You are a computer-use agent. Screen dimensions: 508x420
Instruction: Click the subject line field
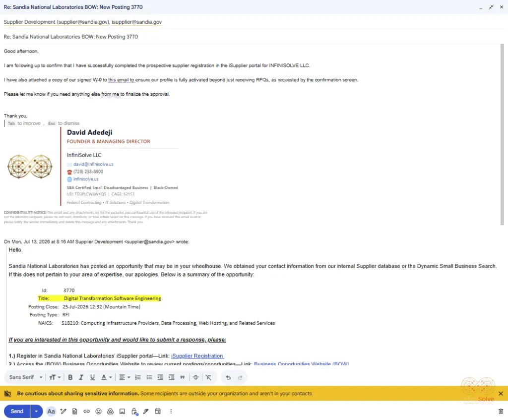click(x=254, y=37)
